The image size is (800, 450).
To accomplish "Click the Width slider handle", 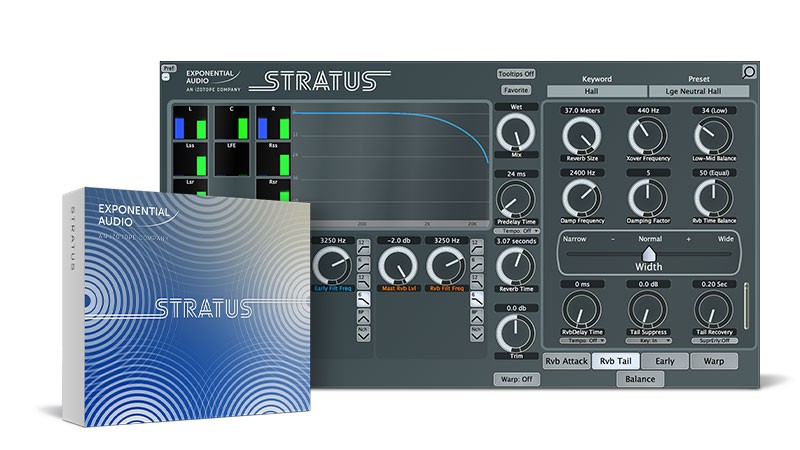I will pyautogui.click(x=648, y=254).
